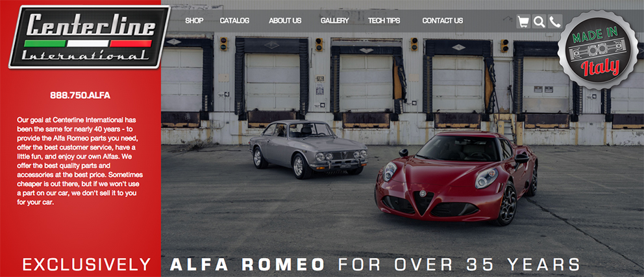Click the green stripe of the logo flag

click(45, 43)
